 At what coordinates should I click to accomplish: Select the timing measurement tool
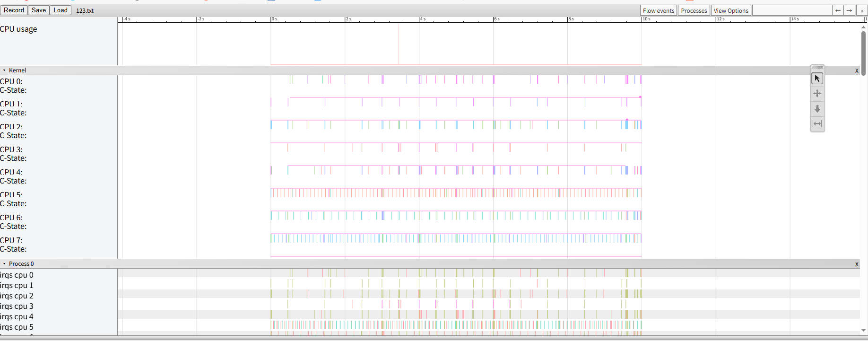(x=817, y=124)
